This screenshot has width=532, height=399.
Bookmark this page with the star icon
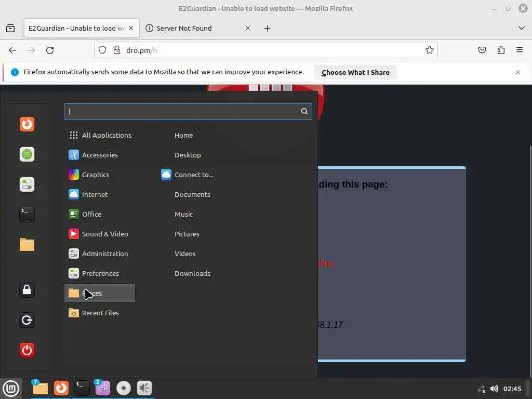click(430, 50)
